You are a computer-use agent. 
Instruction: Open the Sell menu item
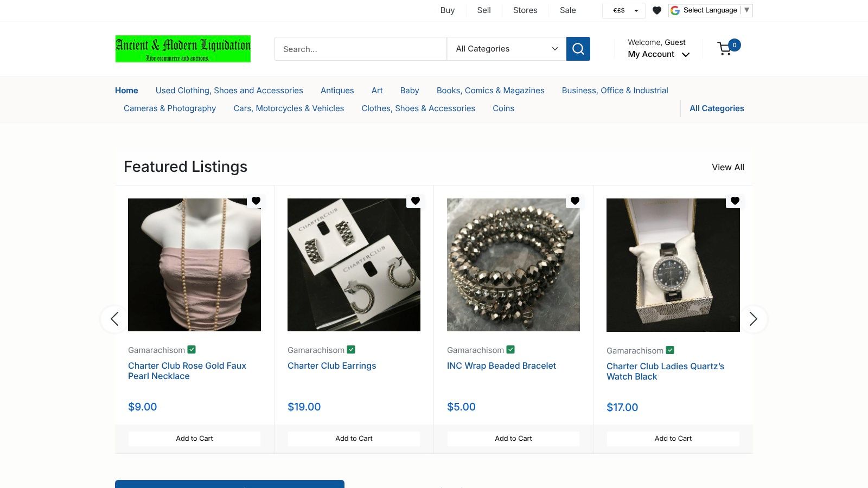484,10
